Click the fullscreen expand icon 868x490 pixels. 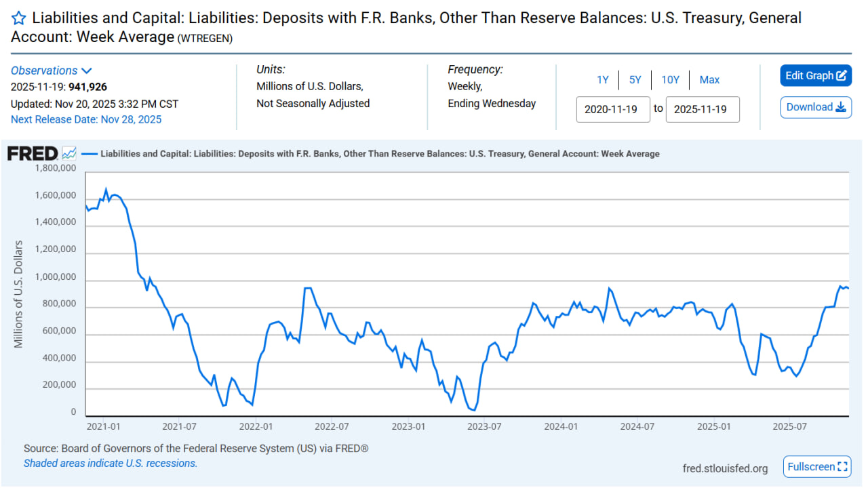pyautogui.click(x=843, y=466)
